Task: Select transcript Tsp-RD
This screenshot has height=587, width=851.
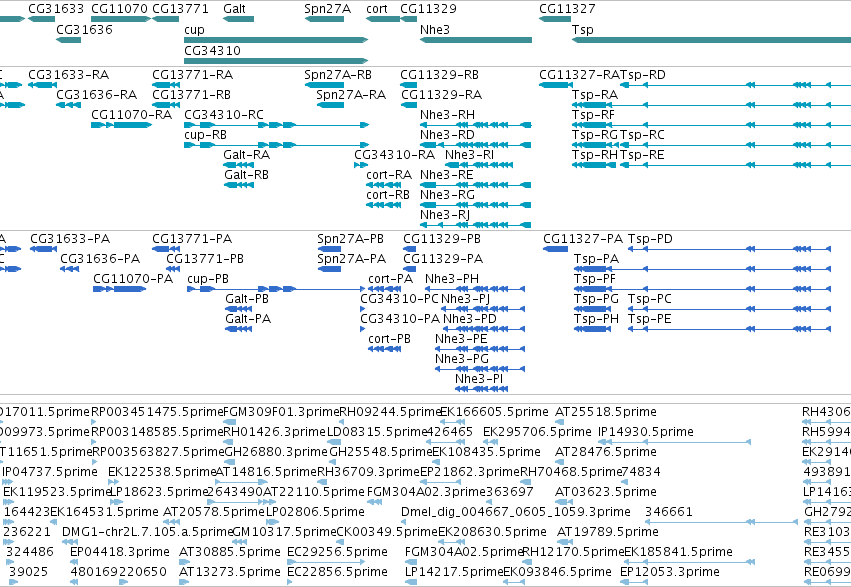Action: click(735, 85)
